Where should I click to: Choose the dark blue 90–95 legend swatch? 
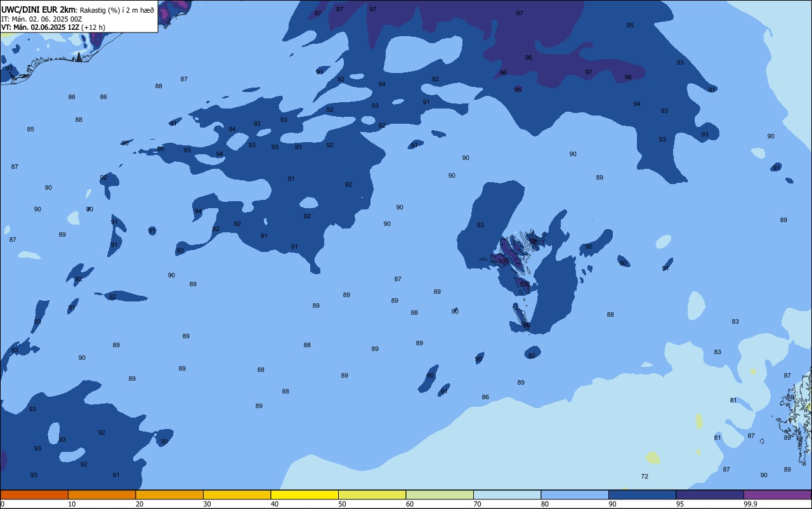coord(642,494)
